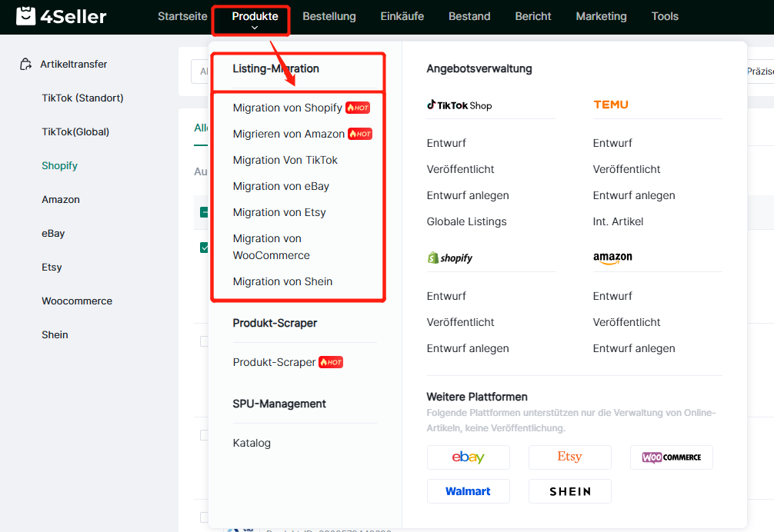The image size is (774, 532).
Task: Select Shein in sidebar
Action: coord(55,334)
